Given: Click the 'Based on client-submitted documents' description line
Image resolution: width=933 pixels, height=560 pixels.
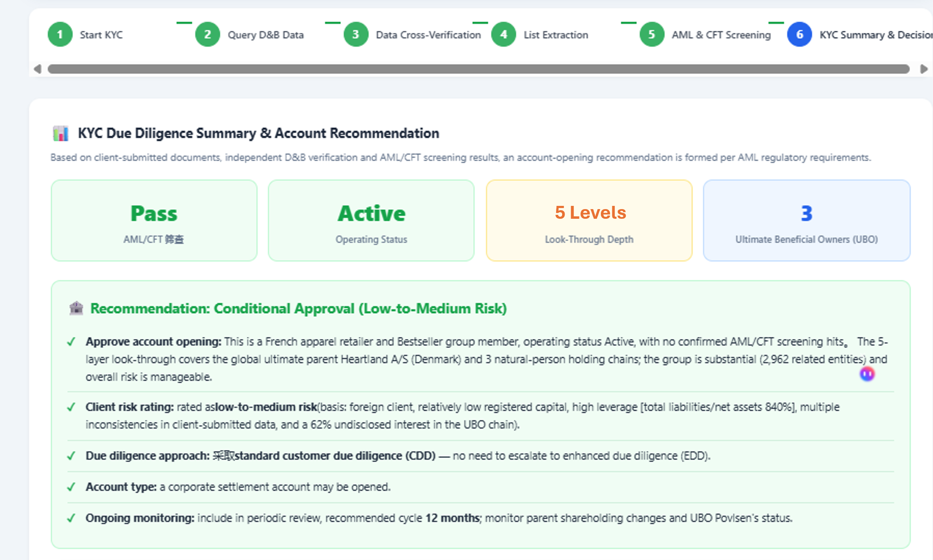Looking at the screenshot, I should click(461, 157).
